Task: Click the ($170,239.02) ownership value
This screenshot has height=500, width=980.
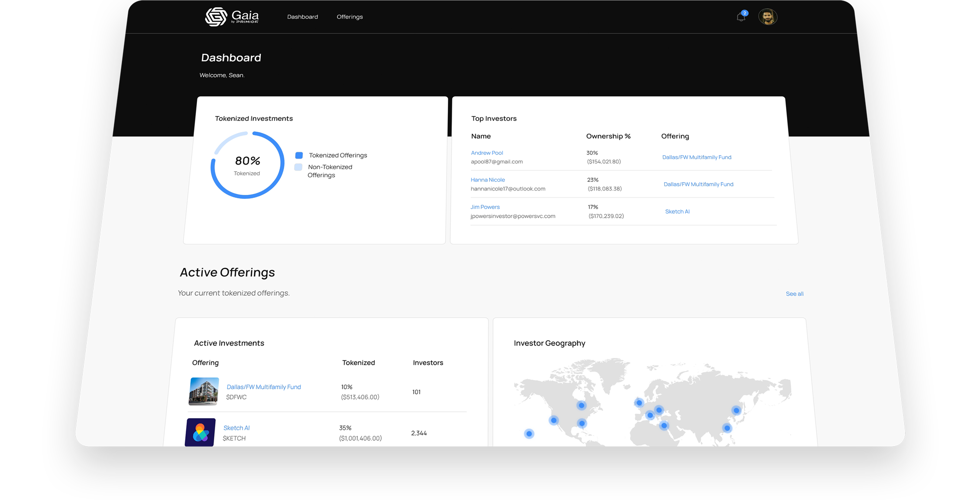Action: tap(606, 216)
